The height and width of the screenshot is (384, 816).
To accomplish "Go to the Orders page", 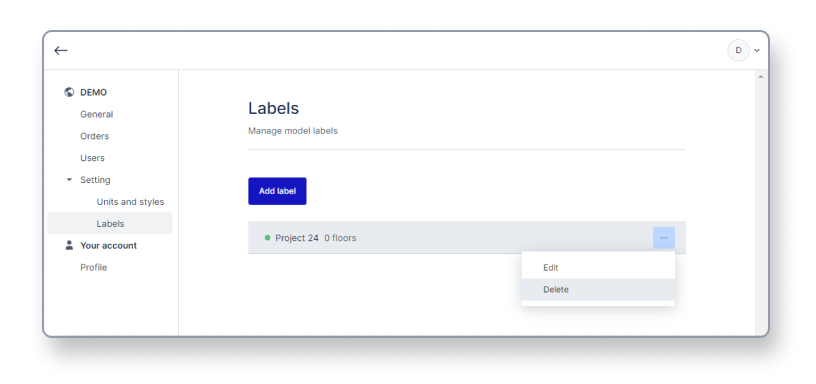I will click(95, 136).
